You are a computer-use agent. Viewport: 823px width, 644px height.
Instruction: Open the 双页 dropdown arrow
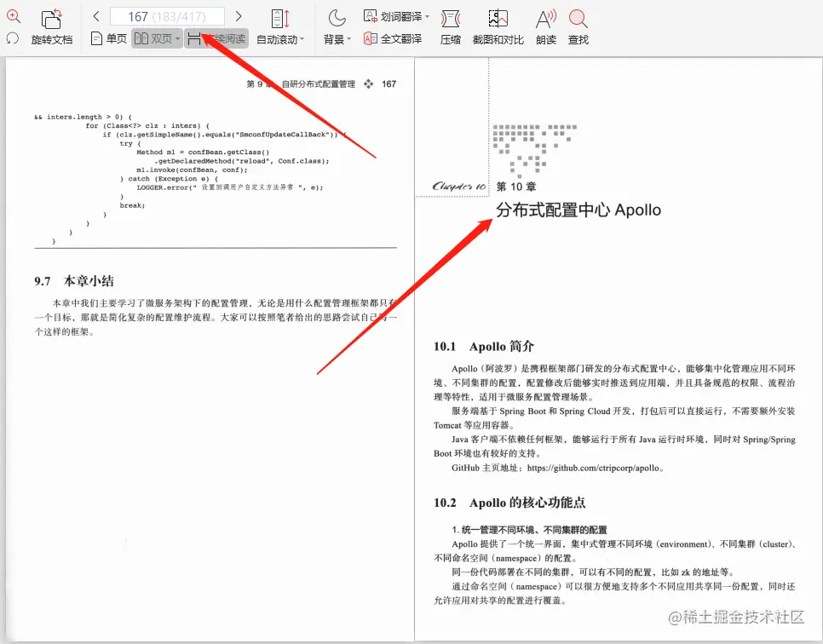point(177,39)
